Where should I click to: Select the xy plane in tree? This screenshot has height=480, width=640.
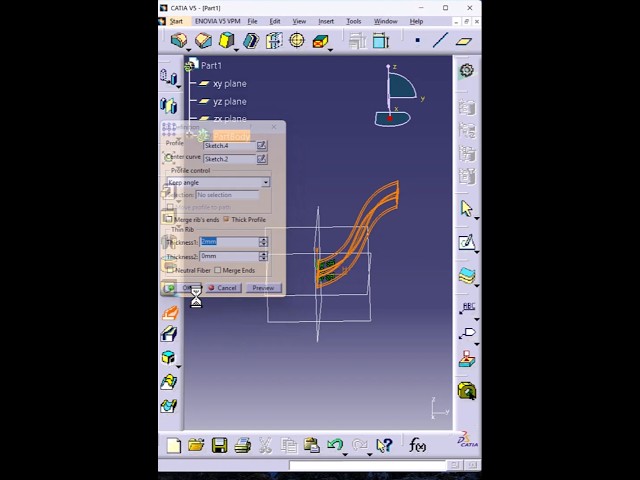229,84
